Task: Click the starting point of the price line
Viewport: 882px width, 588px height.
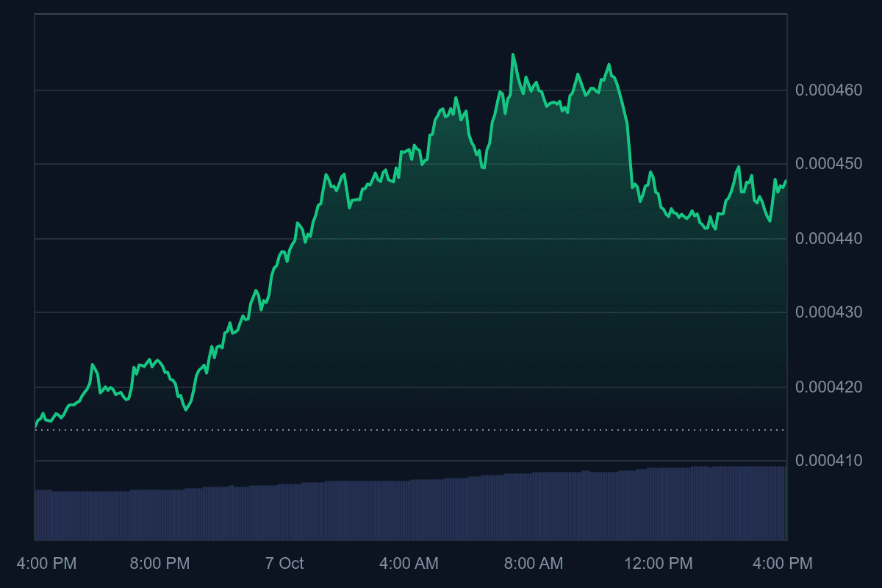Action: pyautogui.click(x=35, y=426)
